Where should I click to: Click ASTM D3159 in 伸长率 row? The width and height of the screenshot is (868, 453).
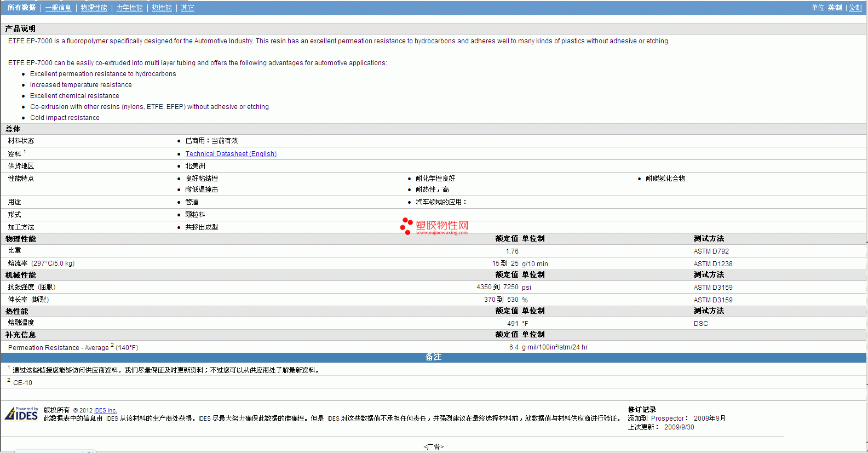(x=712, y=300)
